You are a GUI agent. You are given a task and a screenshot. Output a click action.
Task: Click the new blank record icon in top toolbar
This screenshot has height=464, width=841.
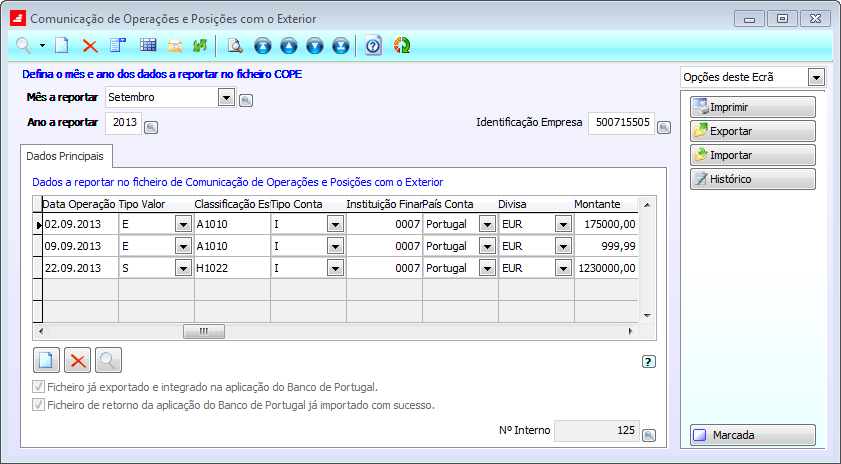(x=62, y=45)
